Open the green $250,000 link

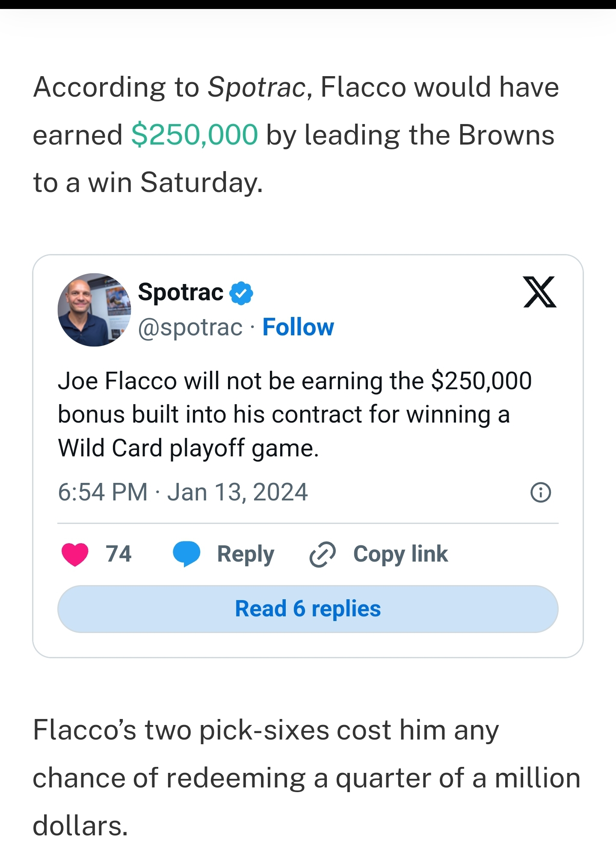coord(194,135)
